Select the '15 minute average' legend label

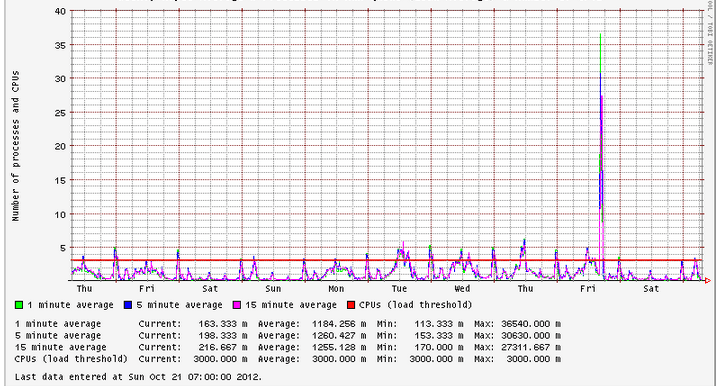pos(291,305)
